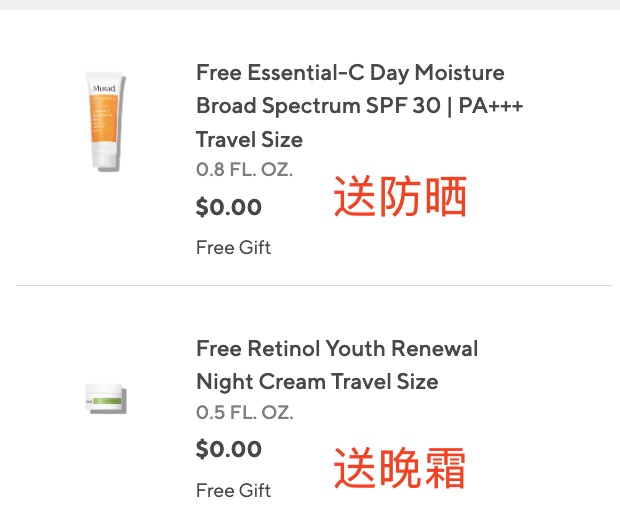The width and height of the screenshot is (620, 520).
Task: Select the Free Gift label below sunscreen
Action: pyautogui.click(x=233, y=247)
